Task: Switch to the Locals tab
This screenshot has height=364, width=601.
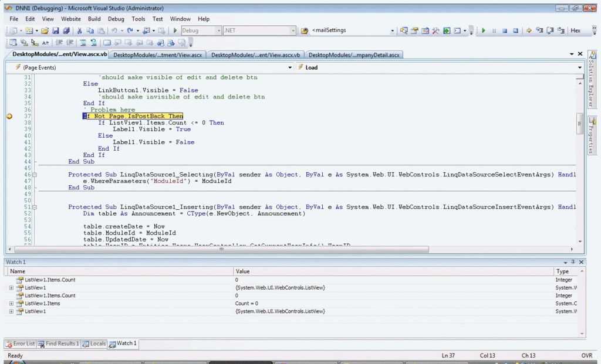Action: click(94, 343)
